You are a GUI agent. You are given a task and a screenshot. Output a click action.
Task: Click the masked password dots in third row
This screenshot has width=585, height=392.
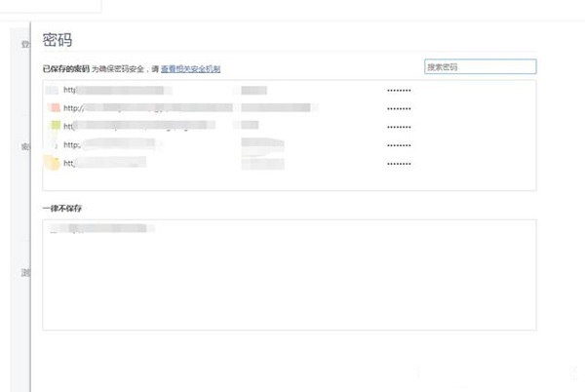pyautogui.click(x=399, y=127)
